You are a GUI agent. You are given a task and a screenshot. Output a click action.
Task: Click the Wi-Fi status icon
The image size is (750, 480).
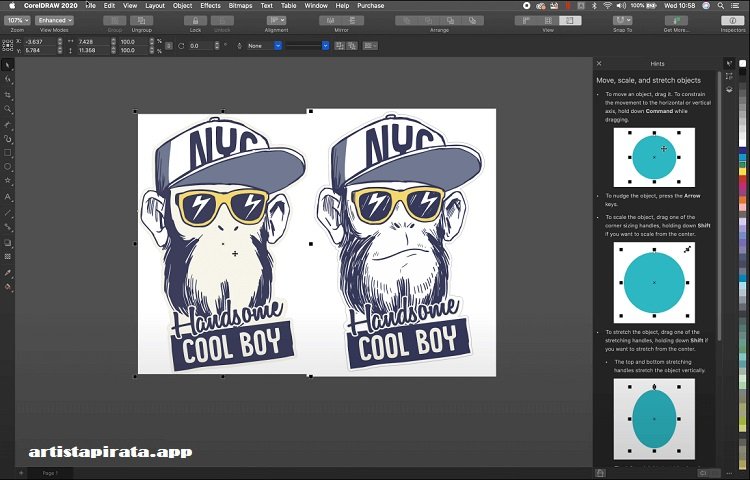coord(607,6)
